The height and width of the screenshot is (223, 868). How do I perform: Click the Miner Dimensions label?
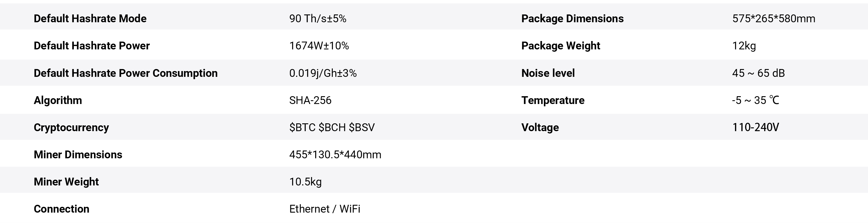click(78, 155)
